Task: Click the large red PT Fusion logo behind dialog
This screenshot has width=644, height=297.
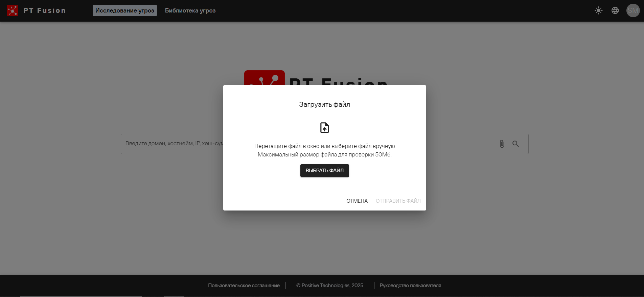Action: point(264,78)
